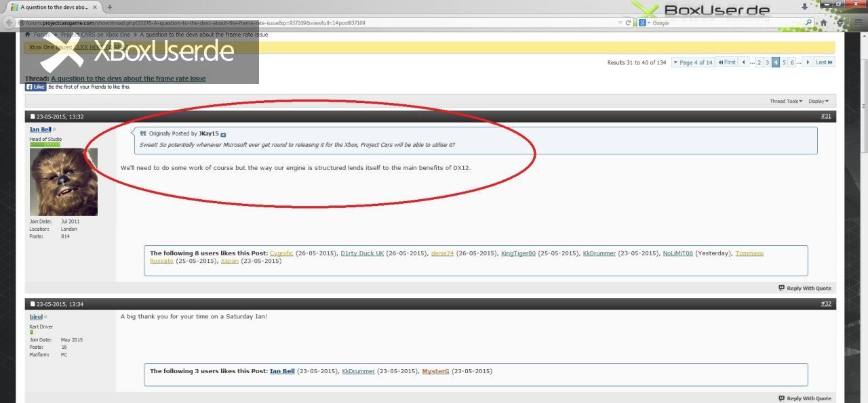Open the Thread Tools dropdown
The height and width of the screenshot is (403, 868).
[786, 101]
